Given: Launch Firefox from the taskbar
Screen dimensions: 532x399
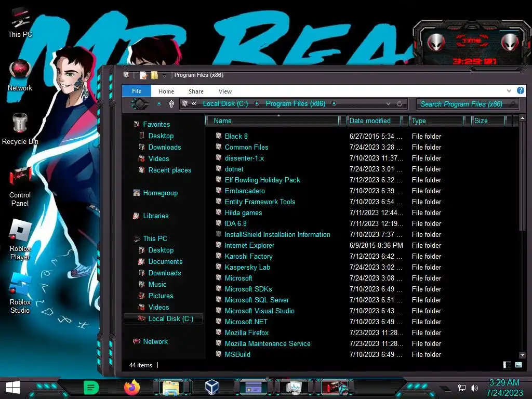Looking at the screenshot, I should [131, 388].
